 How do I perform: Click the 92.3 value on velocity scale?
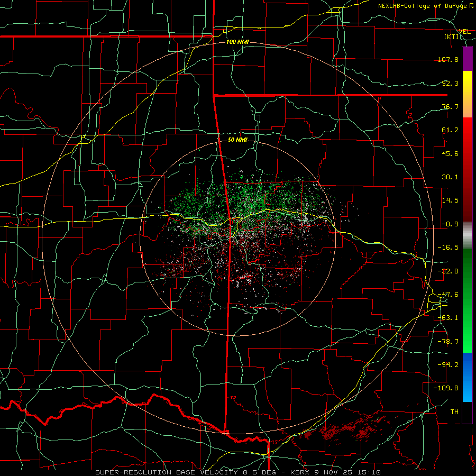point(450,83)
